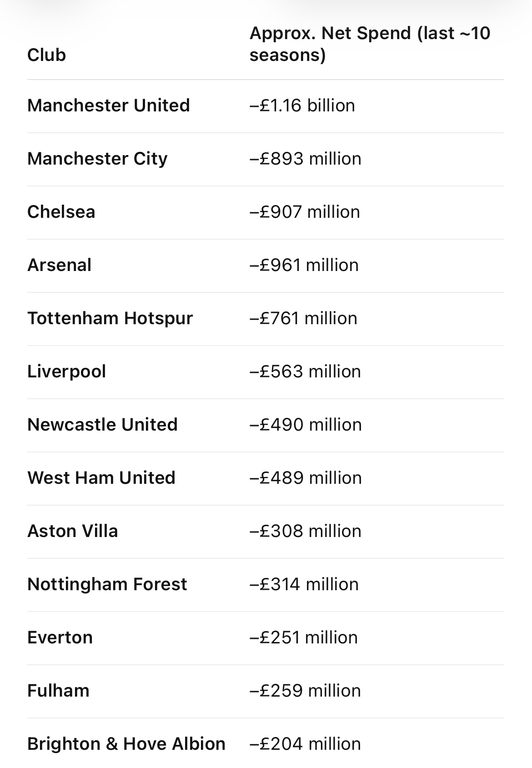Tap the Newcastle United club name
Image resolution: width=532 pixels, height=768 pixels.
[102, 425]
